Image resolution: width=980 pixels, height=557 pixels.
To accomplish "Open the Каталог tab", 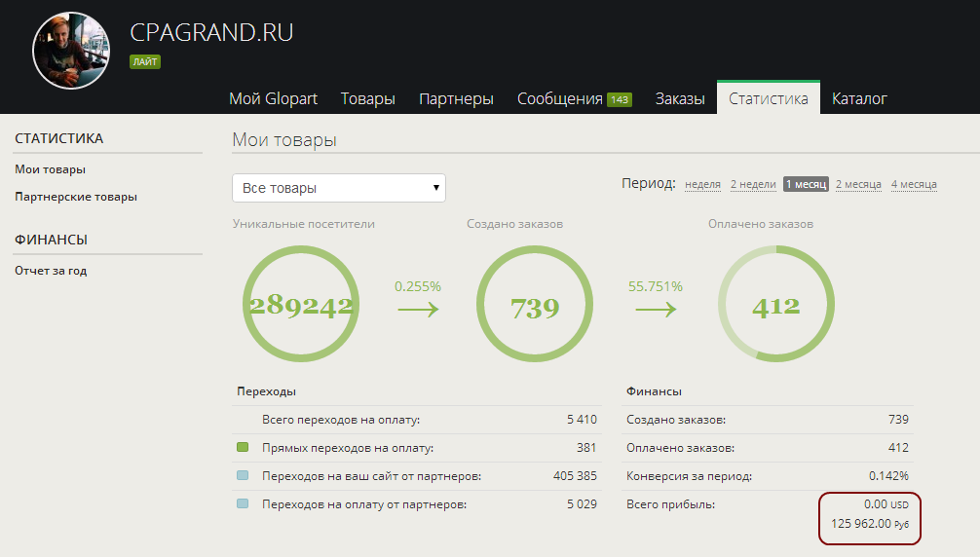I will coord(859,98).
